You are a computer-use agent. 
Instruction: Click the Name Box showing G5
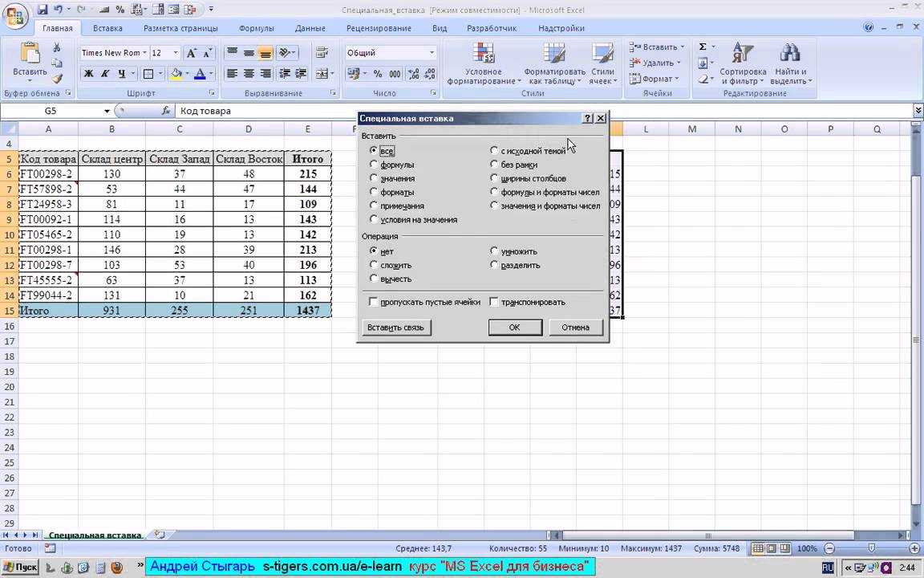(x=51, y=111)
